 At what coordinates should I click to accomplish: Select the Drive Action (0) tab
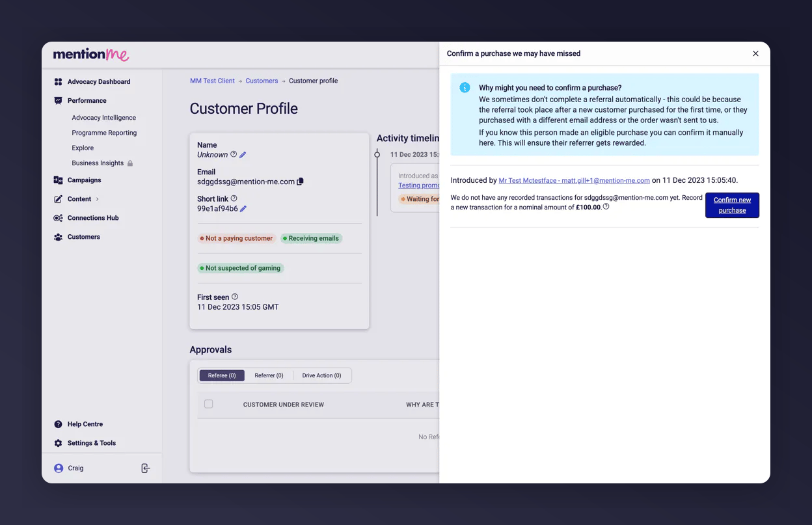pyautogui.click(x=321, y=375)
